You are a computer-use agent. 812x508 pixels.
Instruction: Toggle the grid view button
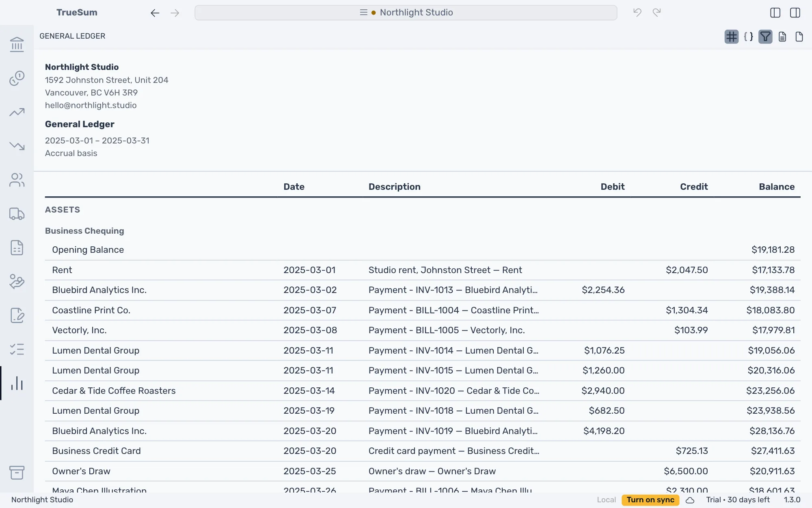[732, 37]
